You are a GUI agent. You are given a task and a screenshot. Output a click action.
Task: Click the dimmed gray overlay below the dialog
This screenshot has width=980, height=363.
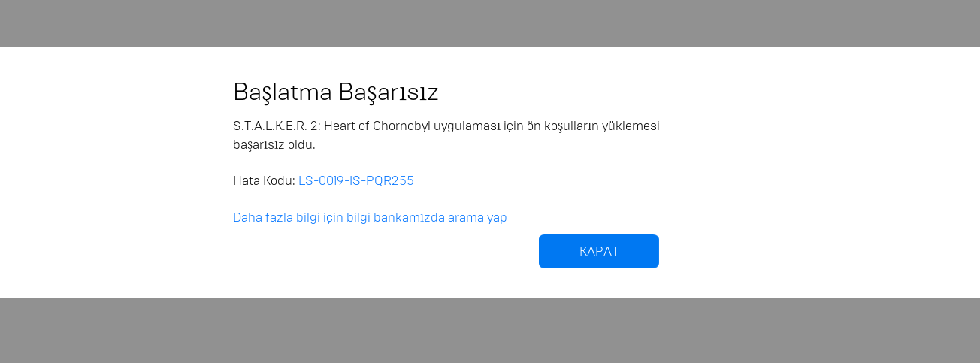click(490, 331)
